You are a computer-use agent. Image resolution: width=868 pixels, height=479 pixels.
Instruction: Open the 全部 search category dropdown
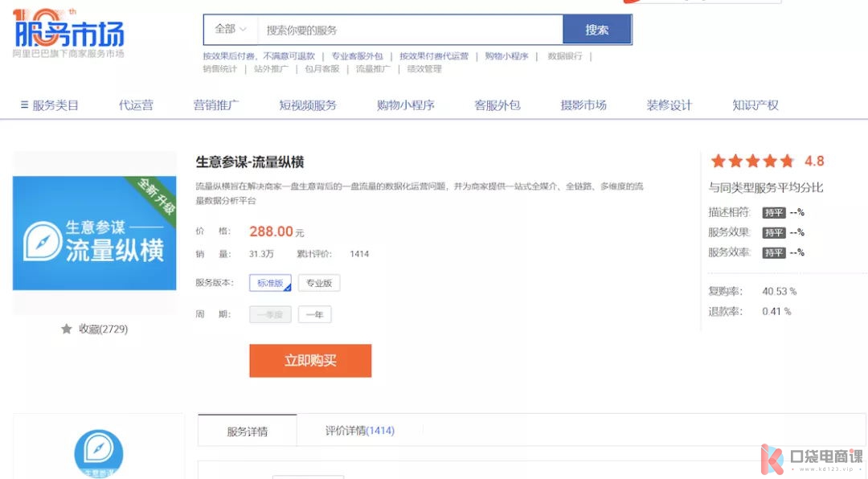click(x=231, y=30)
